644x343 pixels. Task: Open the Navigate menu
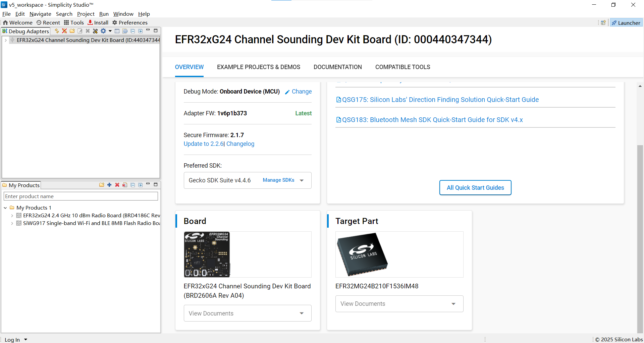pos(40,14)
